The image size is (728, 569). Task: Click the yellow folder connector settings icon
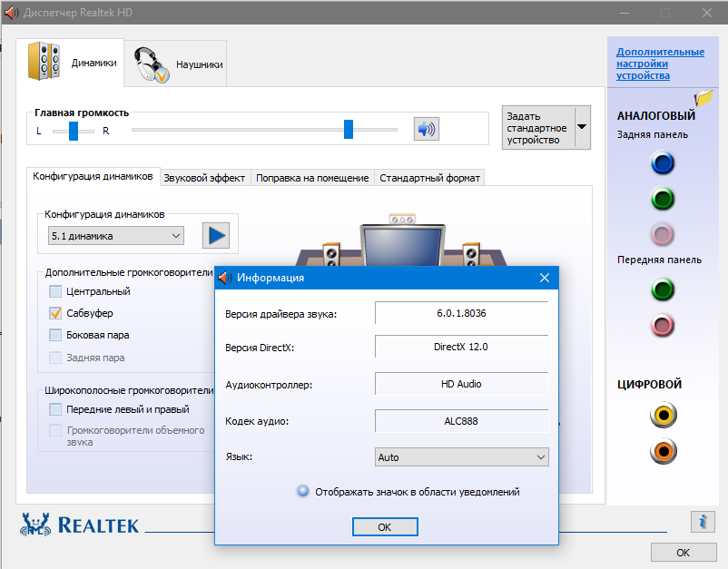point(703,98)
